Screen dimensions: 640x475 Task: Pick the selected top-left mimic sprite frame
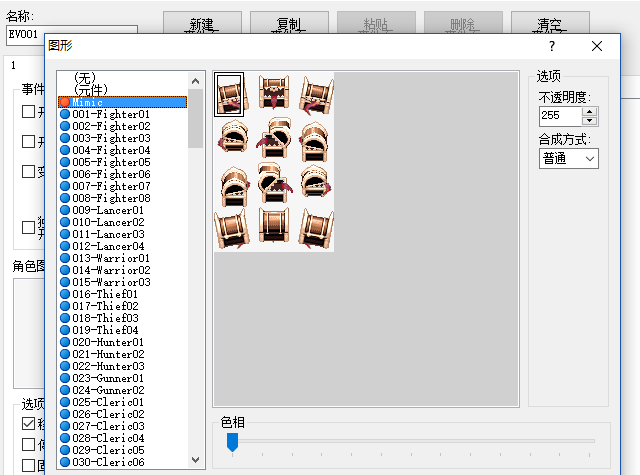point(229,95)
